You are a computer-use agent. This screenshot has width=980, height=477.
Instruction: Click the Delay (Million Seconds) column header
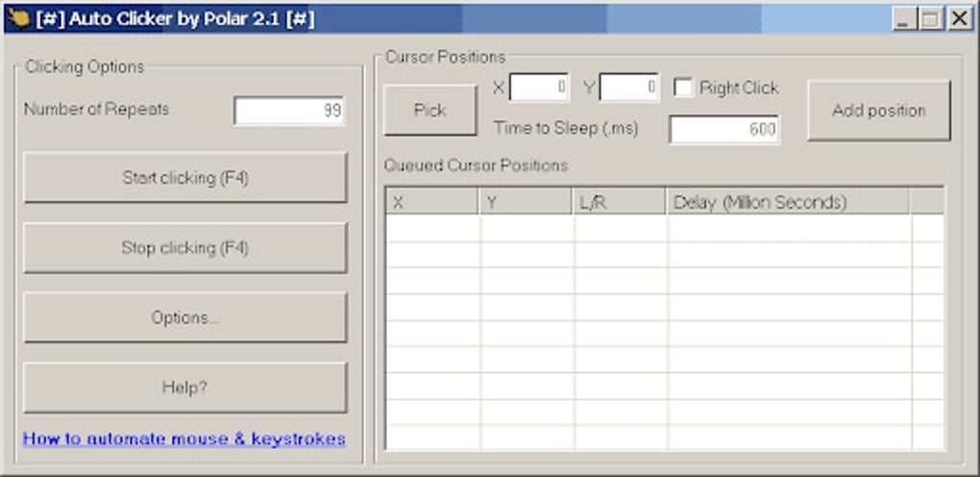[788, 202]
